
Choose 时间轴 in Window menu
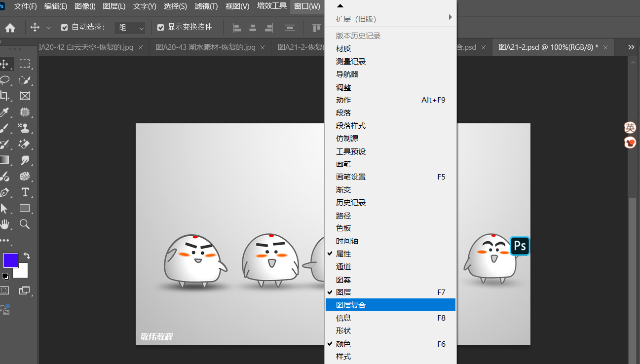click(x=390, y=241)
